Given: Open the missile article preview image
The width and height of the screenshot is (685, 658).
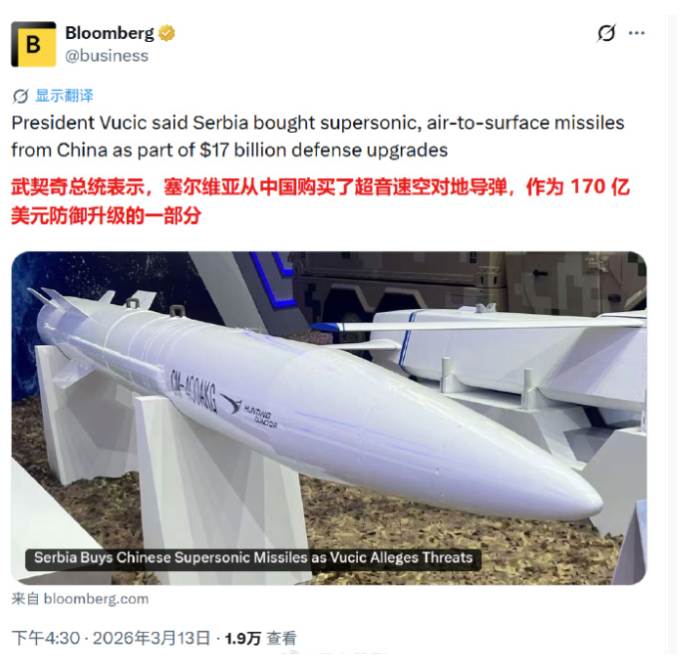Looking at the screenshot, I should [329, 418].
